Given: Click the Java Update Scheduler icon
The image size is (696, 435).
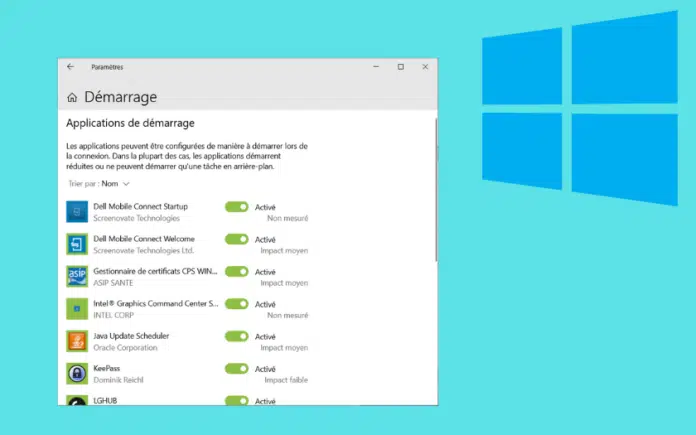Looking at the screenshot, I should click(77, 341).
